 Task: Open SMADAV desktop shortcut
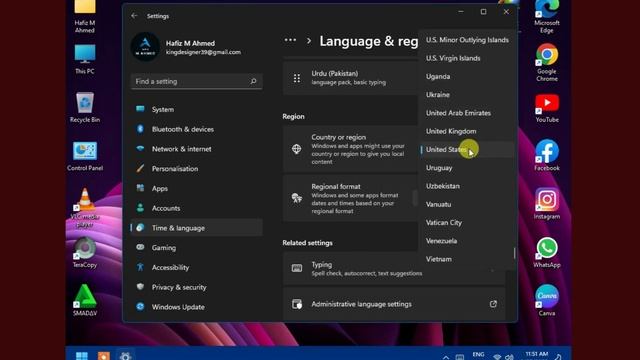tap(85, 300)
